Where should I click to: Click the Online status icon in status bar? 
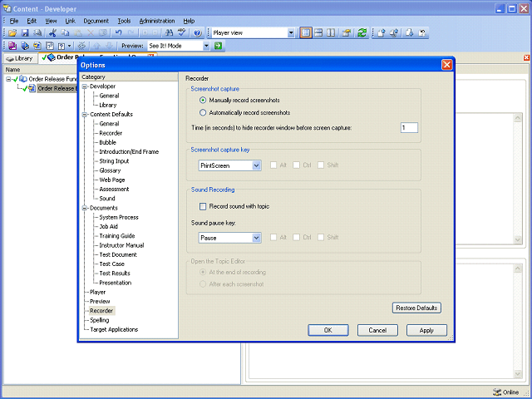point(497,392)
